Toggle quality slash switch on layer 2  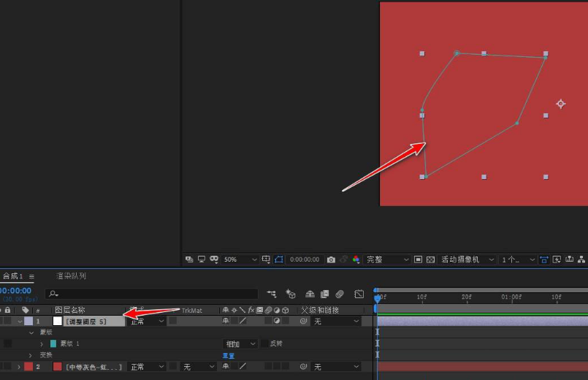tap(243, 366)
